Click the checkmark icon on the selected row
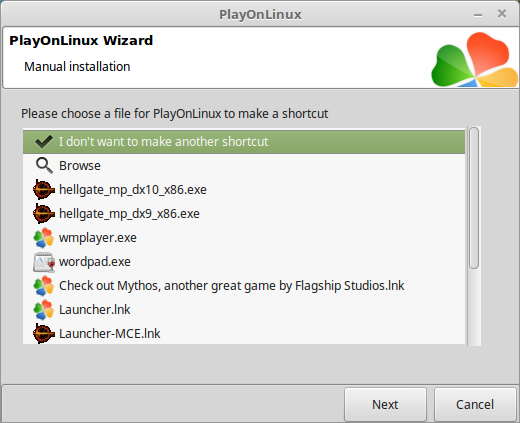Image resolution: width=520 pixels, height=423 pixels. [x=44, y=142]
